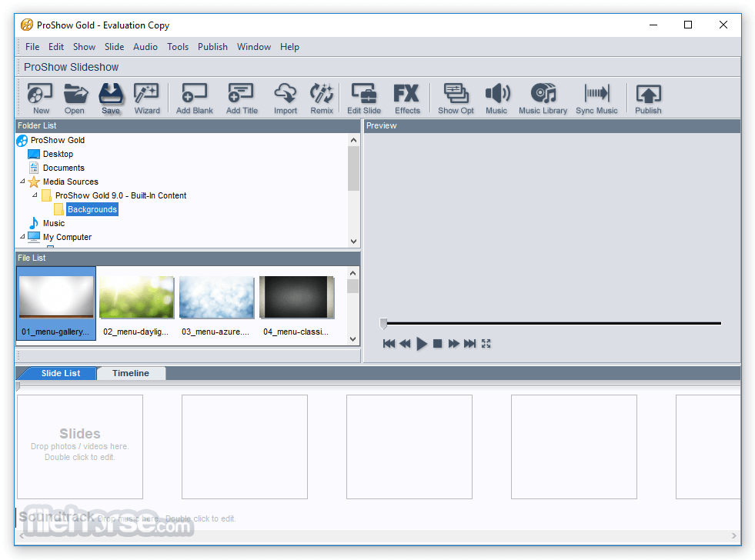This screenshot has width=755, height=560.
Task: Select the ProShow Gold root folder
Action: point(57,140)
